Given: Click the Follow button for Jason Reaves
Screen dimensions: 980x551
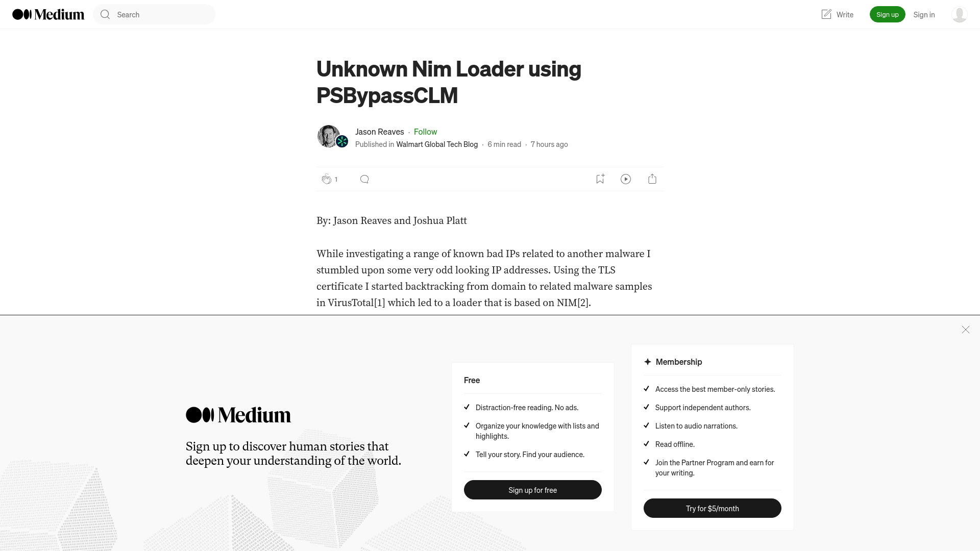Looking at the screenshot, I should [x=425, y=131].
